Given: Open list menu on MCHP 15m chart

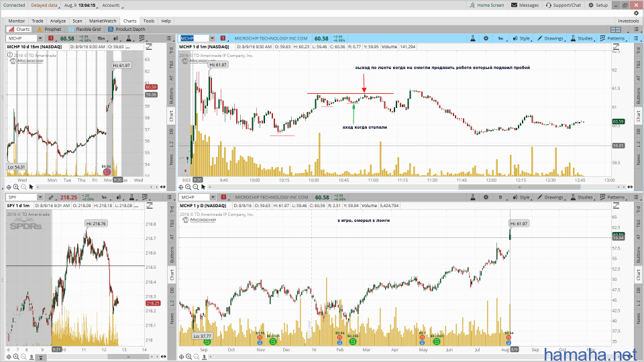Looking at the screenshot, I should 169,39.
